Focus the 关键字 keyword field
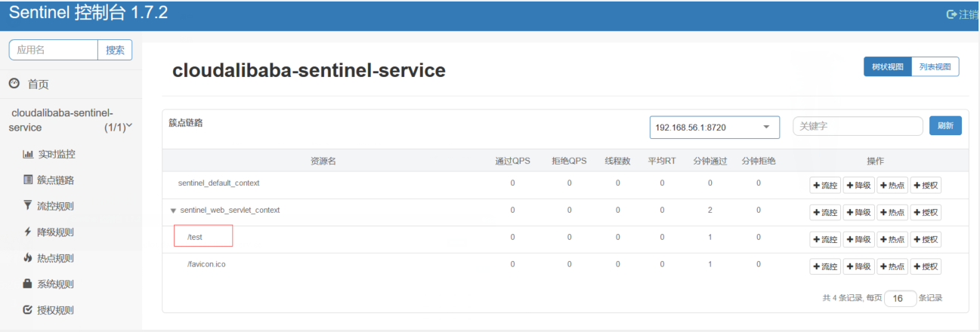This screenshot has width=980, height=332. click(x=858, y=126)
